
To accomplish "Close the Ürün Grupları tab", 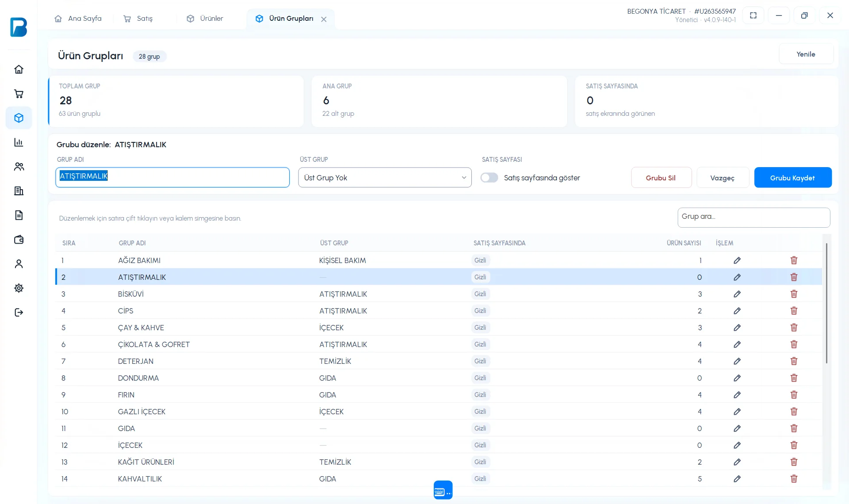I will pyautogui.click(x=324, y=19).
